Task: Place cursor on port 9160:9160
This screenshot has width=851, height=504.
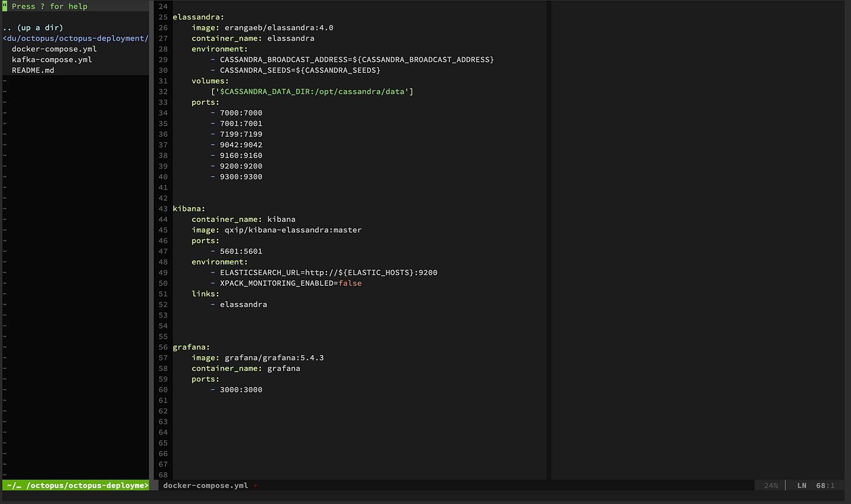Action: pyautogui.click(x=241, y=156)
